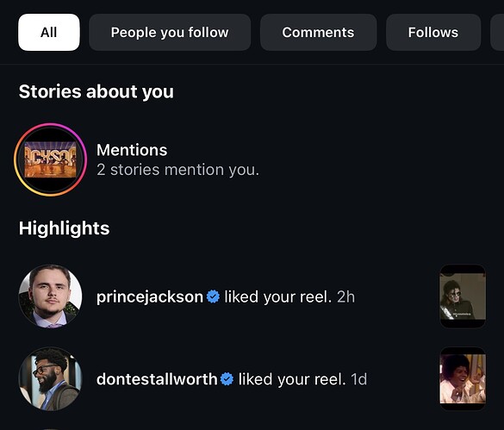The image size is (504, 430).
Task: Select the partially visible filter after Follows
Action: 497,32
